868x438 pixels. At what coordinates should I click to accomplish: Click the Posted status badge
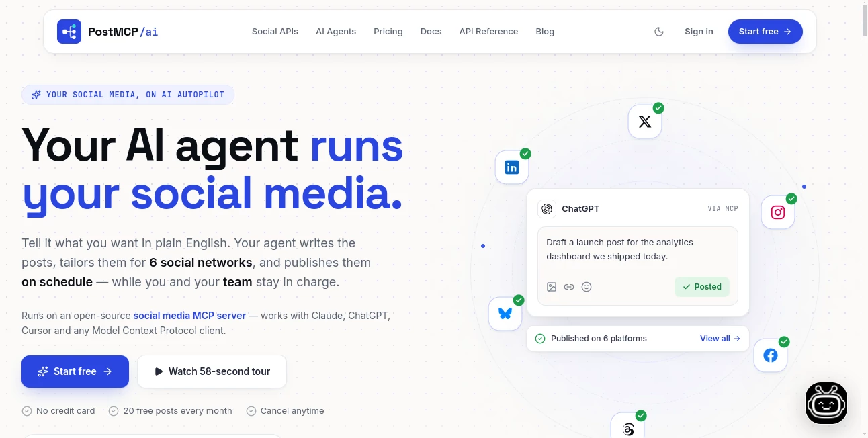point(702,287)
